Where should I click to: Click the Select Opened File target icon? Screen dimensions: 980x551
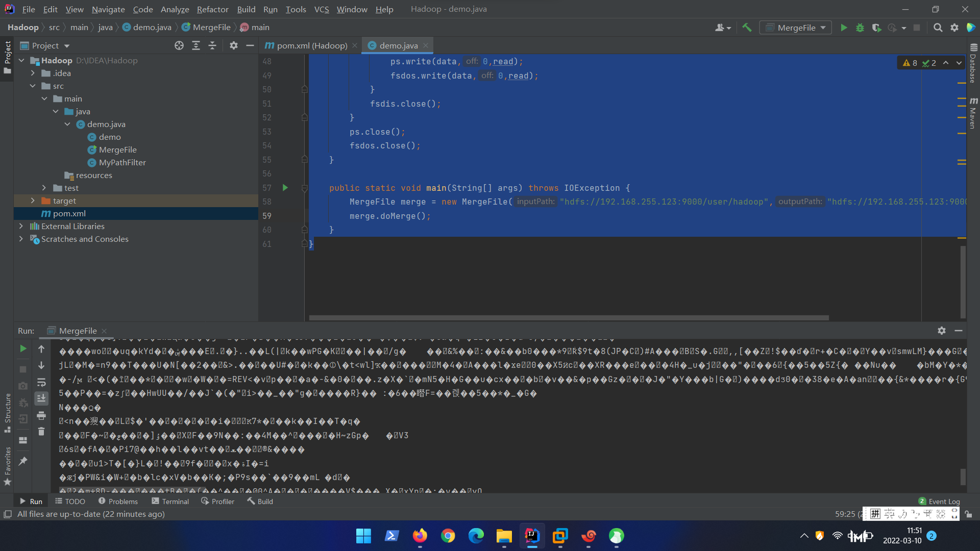click(x=179, y=45)
